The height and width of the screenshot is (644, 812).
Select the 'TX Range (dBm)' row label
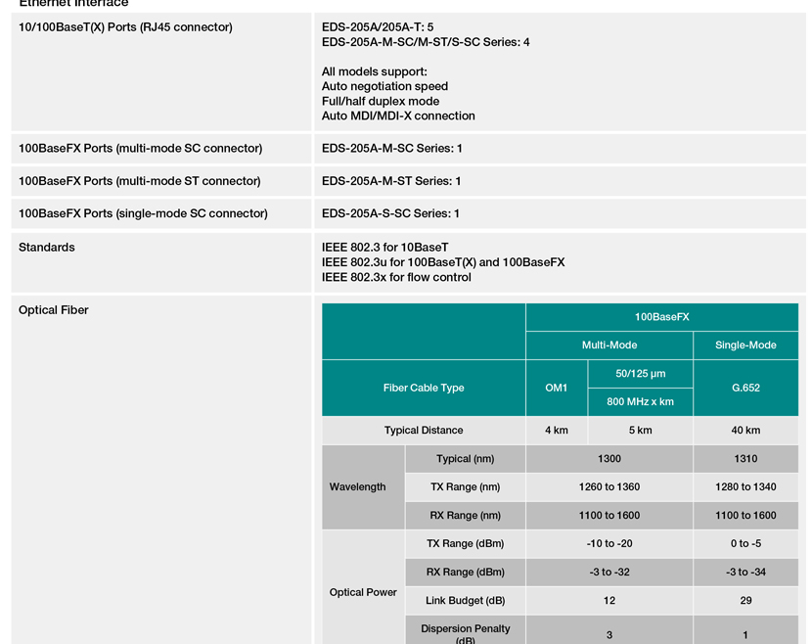coord(465,543)
